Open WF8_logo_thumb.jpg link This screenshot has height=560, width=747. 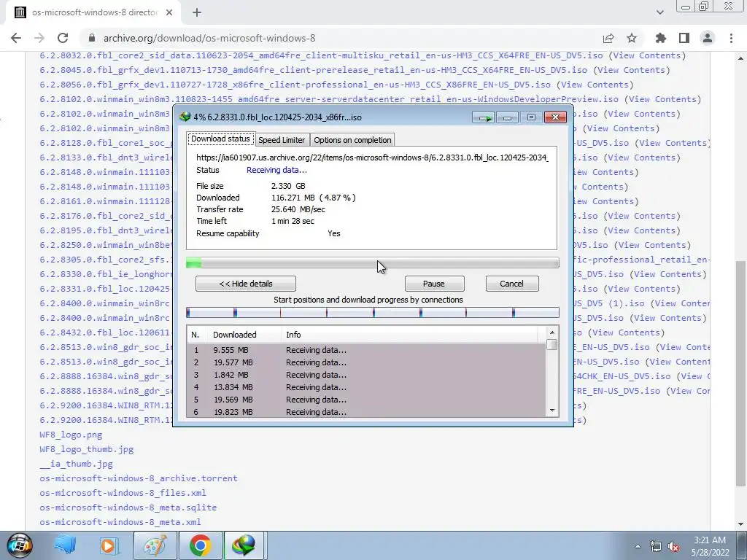tap(87, 449)
